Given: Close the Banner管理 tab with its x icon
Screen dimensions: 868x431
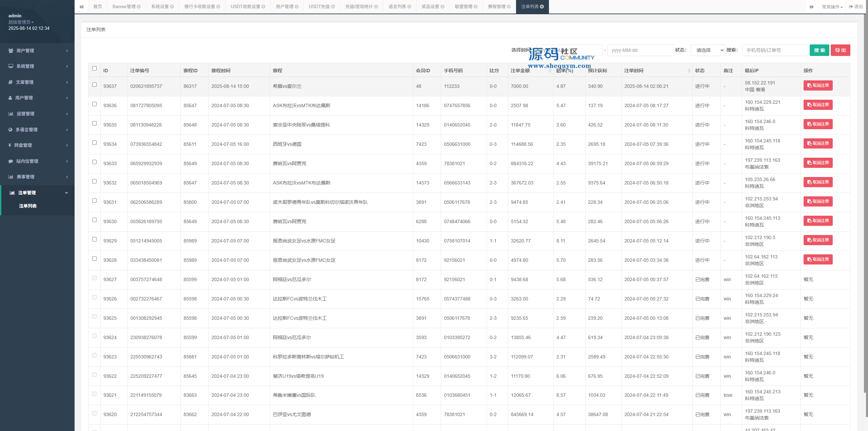Looking at the screenshot, I should pyautogui.click(x=139, y=7).
